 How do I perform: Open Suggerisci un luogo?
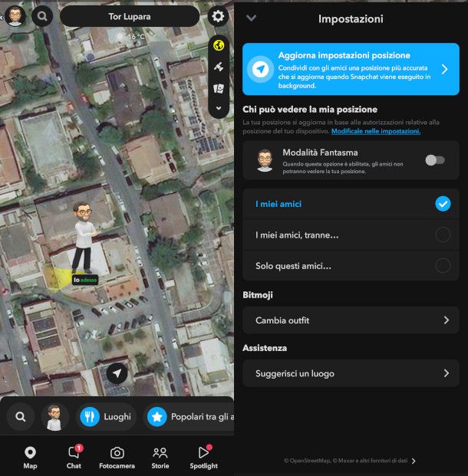351,373
